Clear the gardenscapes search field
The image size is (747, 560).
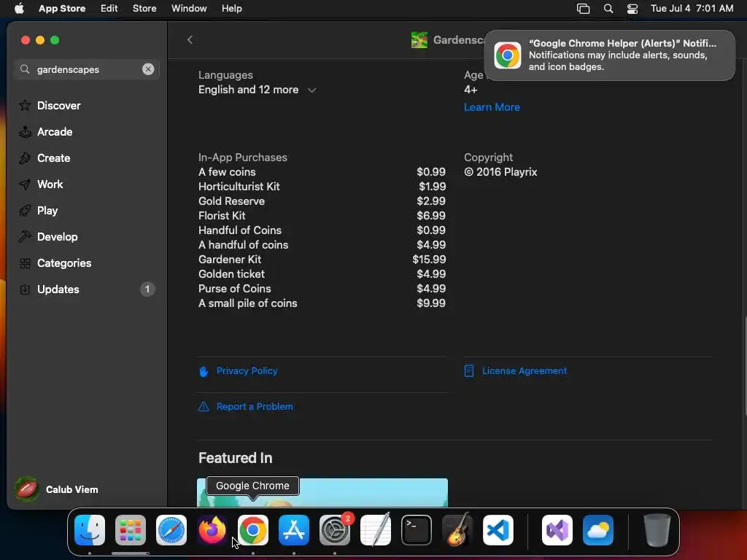[x=148, y=69]
